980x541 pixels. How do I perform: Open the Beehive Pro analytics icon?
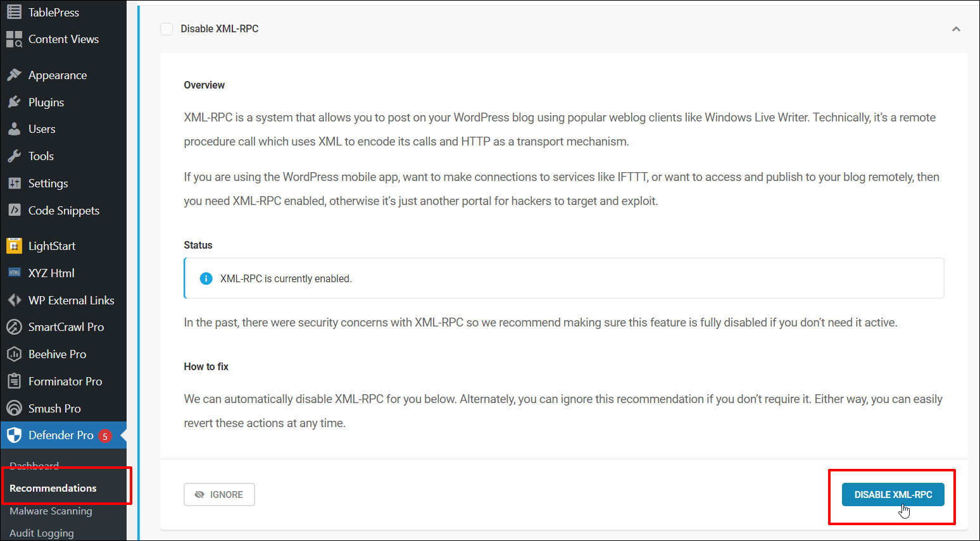click(x=15, y=354)
